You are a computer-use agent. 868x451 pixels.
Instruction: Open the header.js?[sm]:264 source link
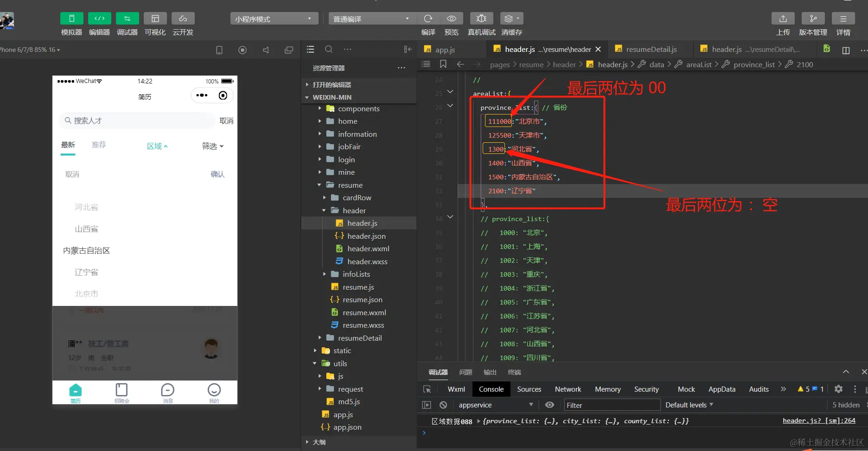click(819, 420)
